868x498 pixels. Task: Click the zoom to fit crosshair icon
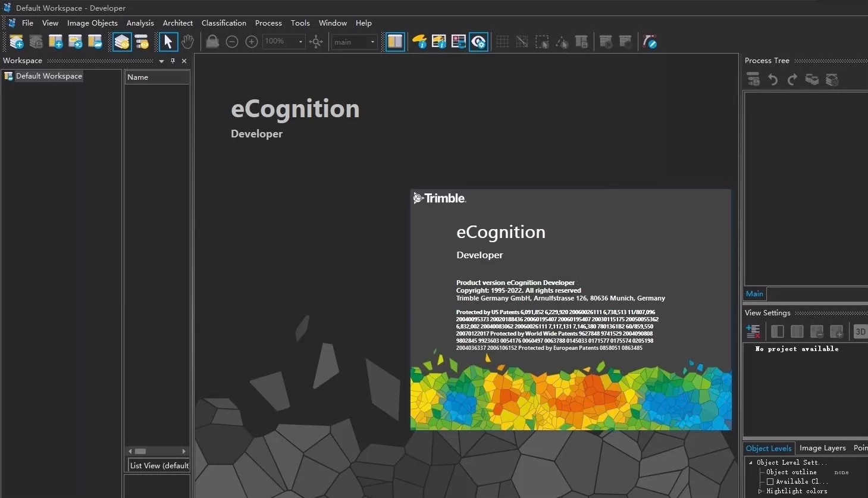pyautogui.click(x=317, y=42)
